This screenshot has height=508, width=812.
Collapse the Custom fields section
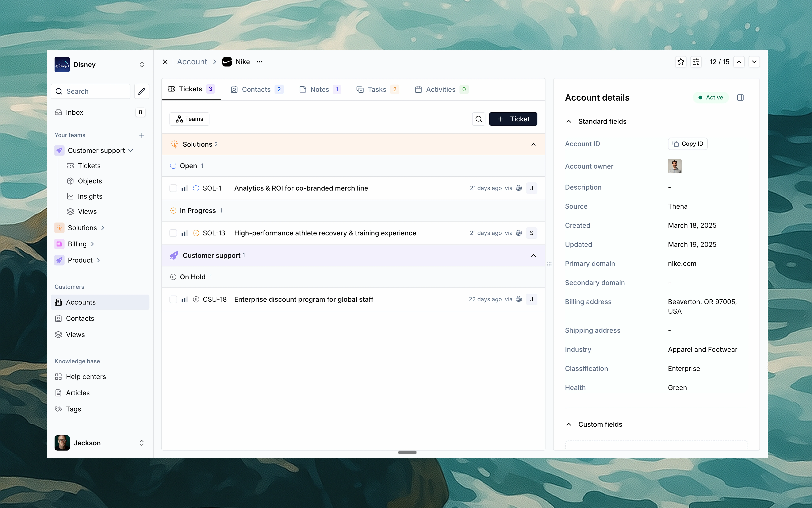pos(569,424)
